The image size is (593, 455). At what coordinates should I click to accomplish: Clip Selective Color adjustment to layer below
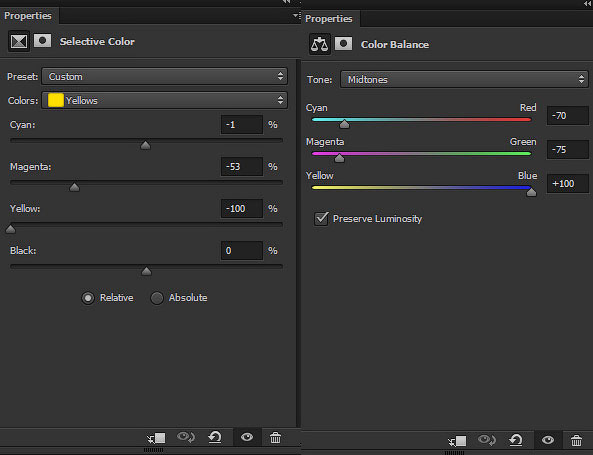tap(156, 438)
